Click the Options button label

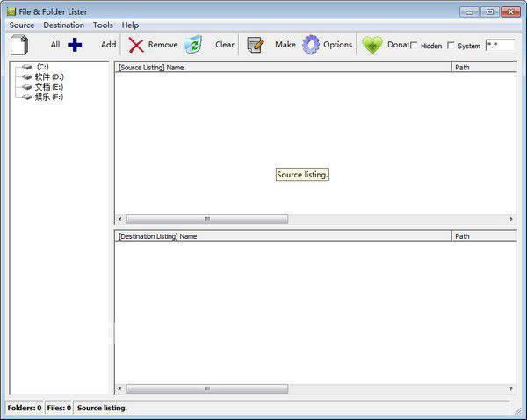[338, 45]
